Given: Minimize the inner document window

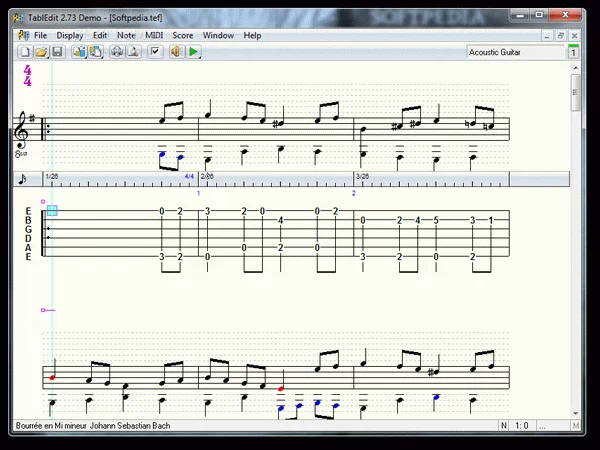Looking at the screenshot, I should point(547,36).
